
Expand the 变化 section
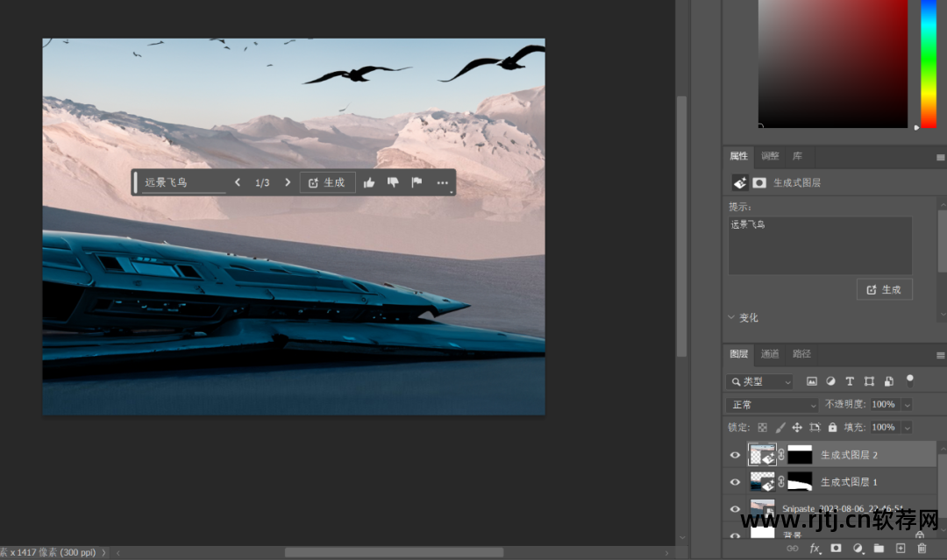click(x=731, y=317)
